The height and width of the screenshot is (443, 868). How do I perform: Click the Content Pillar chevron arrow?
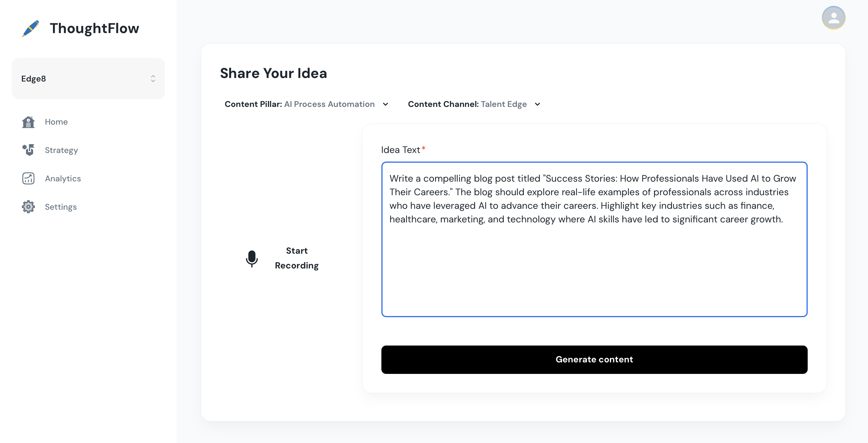coord(386,104)
